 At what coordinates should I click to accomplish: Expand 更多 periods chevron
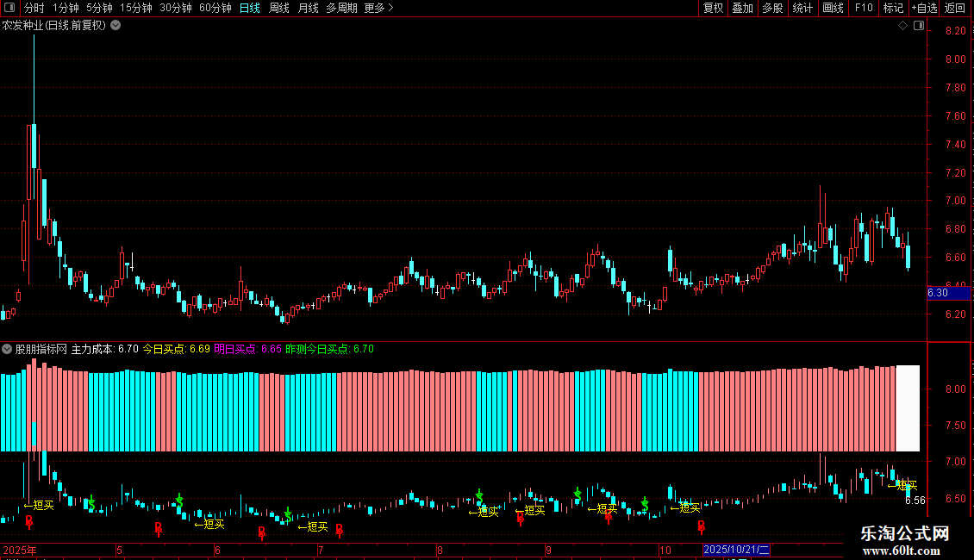point(390,8)
